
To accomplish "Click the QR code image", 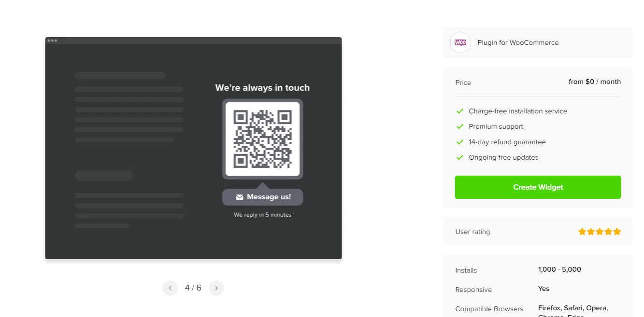I will (262, 138).
